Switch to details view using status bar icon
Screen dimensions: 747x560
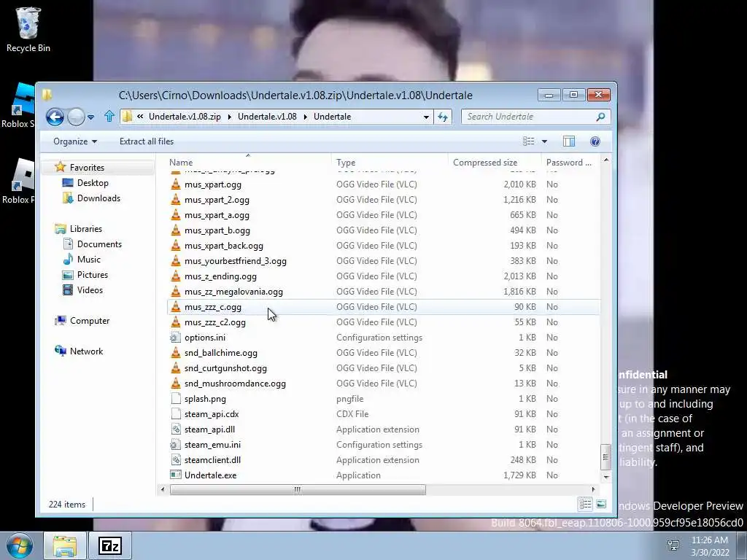[585, 504]
